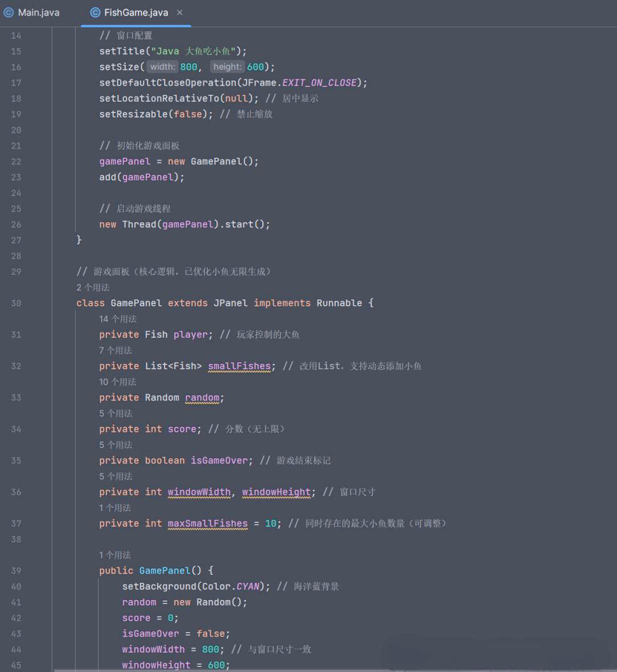
Task: Click "setLocationRelativeTo" on line 18
Action: tap(159, 98)
